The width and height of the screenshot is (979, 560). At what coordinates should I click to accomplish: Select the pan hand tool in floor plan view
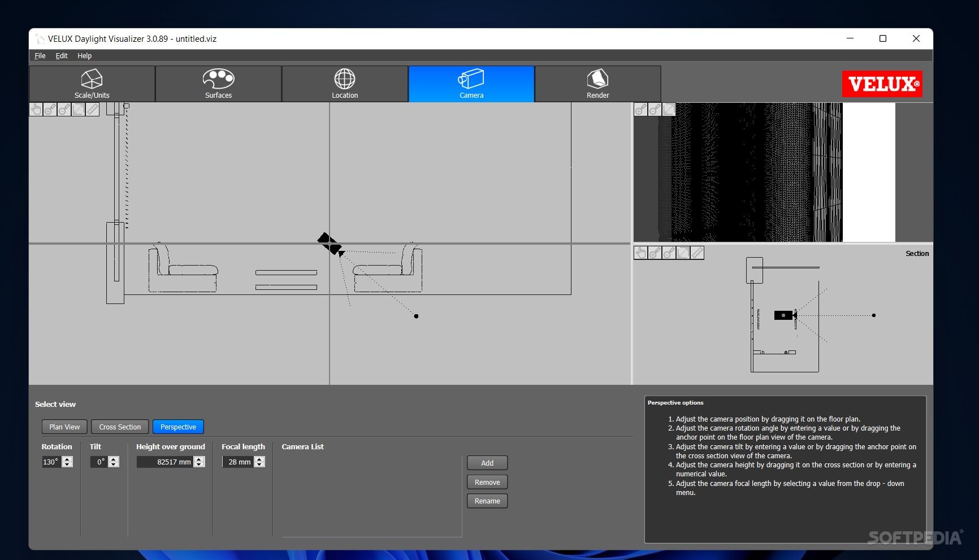pyautogui.click(x=36, y=109)
